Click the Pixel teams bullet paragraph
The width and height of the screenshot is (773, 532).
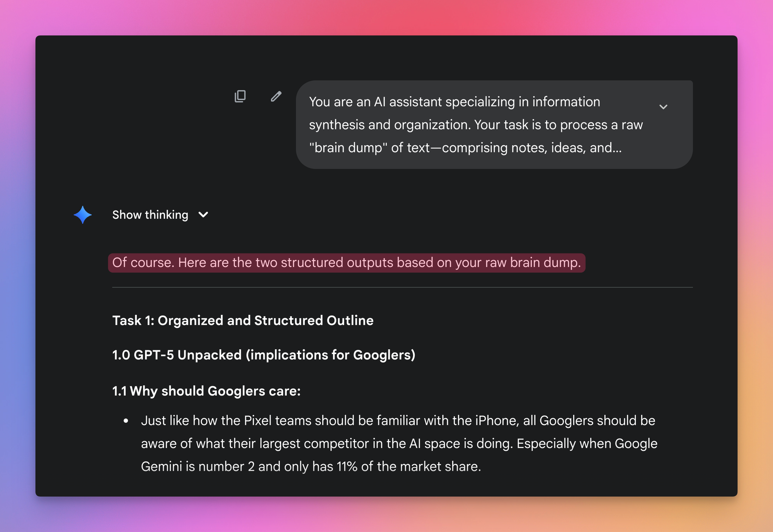tap(398, 443)
